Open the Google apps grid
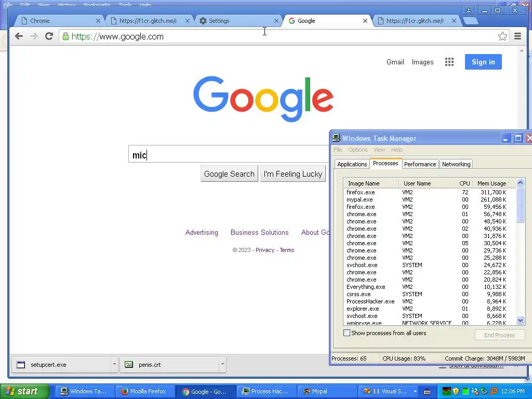The height and width of the screenshot is (399, 532). pyautogui.click(x=449, y=62)
